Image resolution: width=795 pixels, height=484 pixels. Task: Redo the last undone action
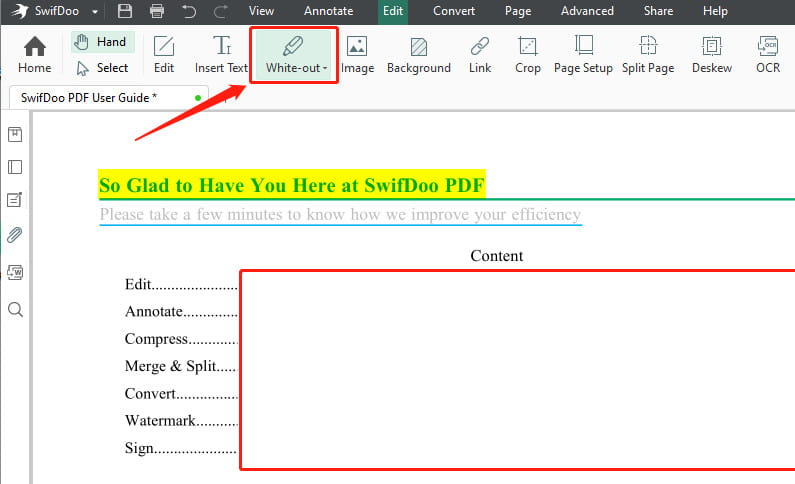tap(221, 11)
